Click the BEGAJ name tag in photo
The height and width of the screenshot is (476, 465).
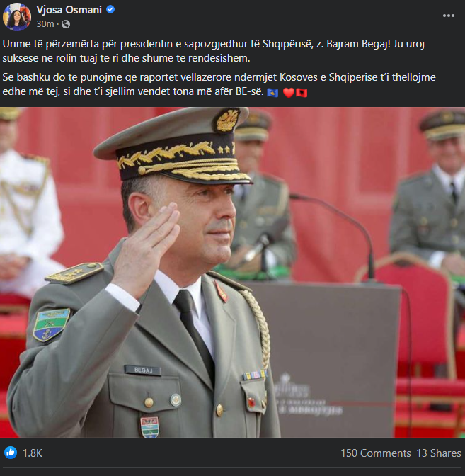(x=143, y=370)
